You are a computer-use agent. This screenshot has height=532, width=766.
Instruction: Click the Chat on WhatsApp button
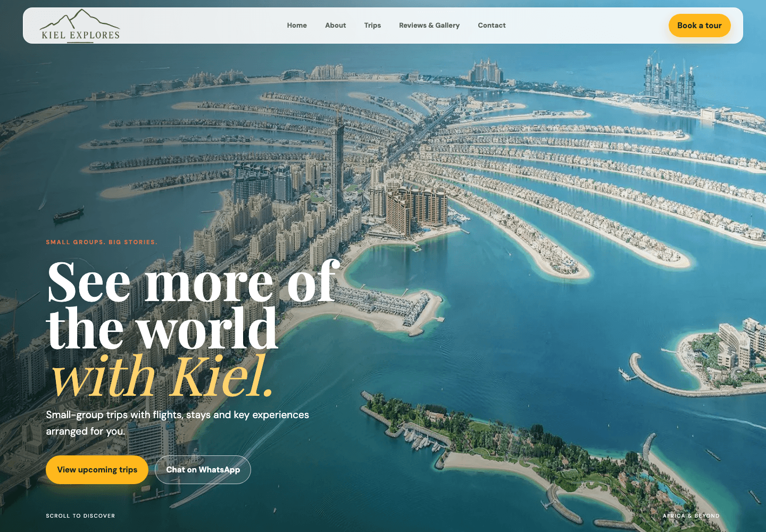click(203, 470)
